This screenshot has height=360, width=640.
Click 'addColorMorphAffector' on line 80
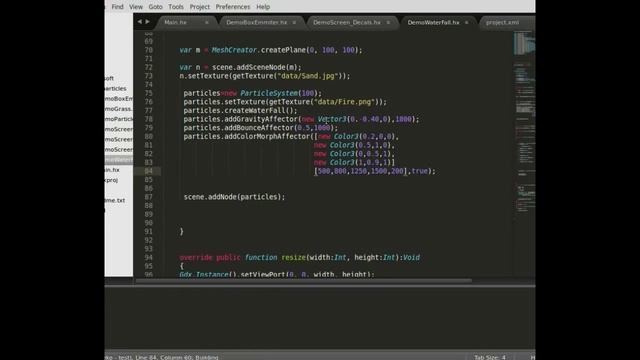click(267, 136)
